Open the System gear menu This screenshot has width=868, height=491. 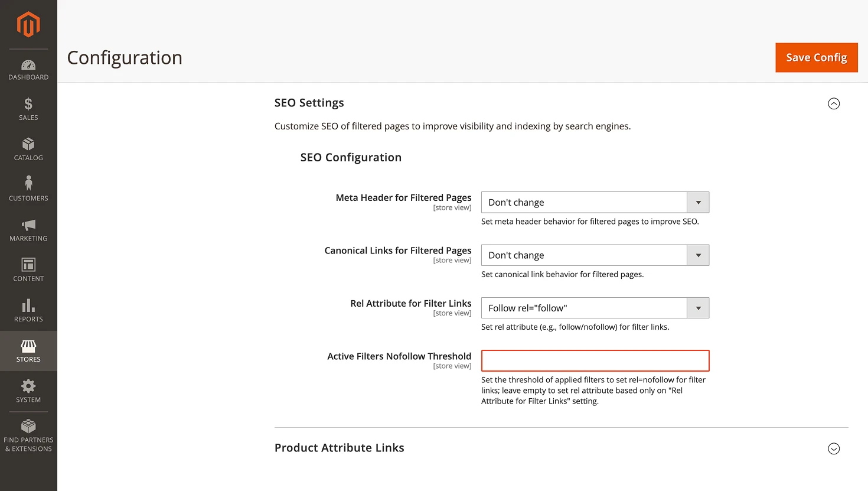coord(28,387)
